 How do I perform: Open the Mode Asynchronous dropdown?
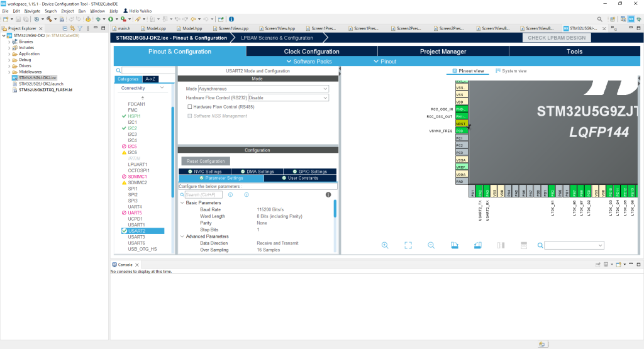click(264, 89)
